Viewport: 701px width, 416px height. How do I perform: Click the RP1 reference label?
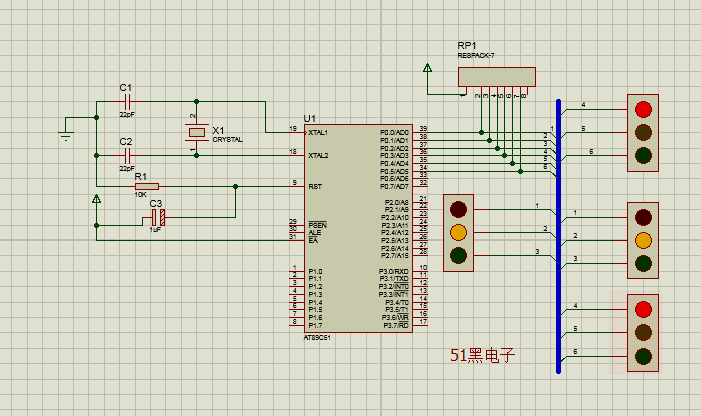click(467, 46)
